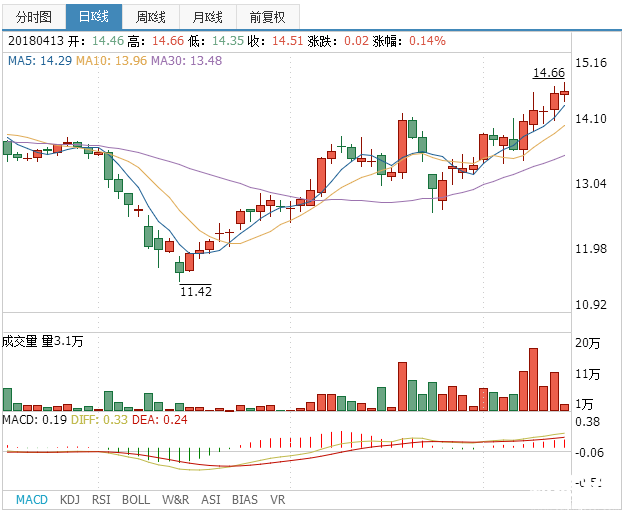Click the last candlestick under 14.66
This screenshot has height=516, width=625.
(564, 93)
